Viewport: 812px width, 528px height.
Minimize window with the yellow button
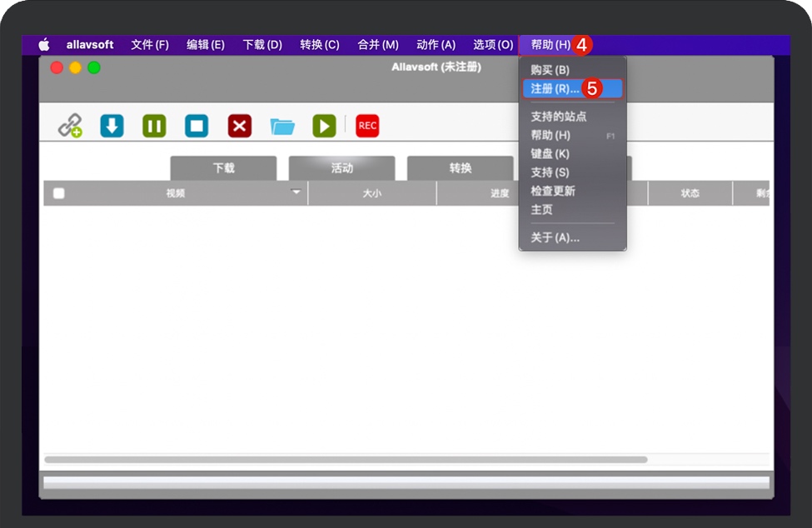pos(75,67)
